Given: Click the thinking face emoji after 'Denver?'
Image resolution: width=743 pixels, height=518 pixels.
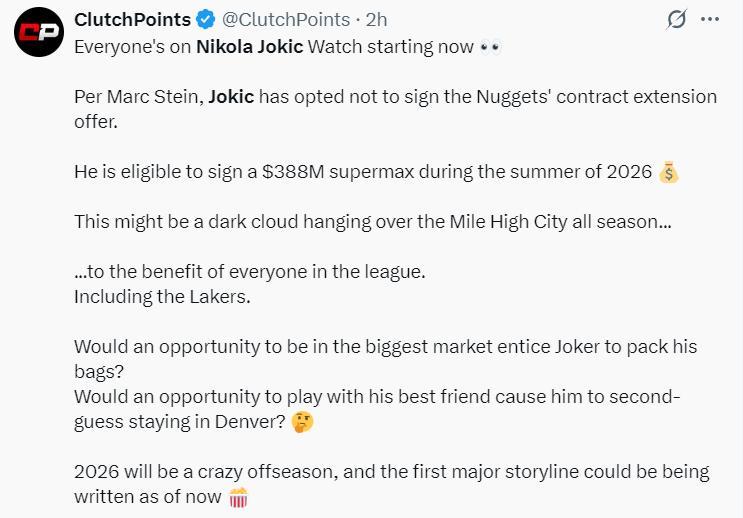Looking at the screenshot, I should coord(301,421).
